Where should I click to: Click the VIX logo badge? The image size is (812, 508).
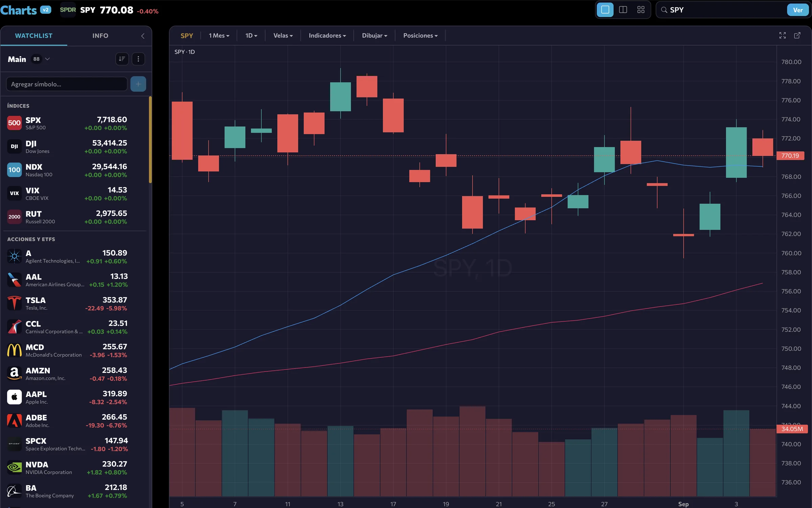[x=14, y=193]
